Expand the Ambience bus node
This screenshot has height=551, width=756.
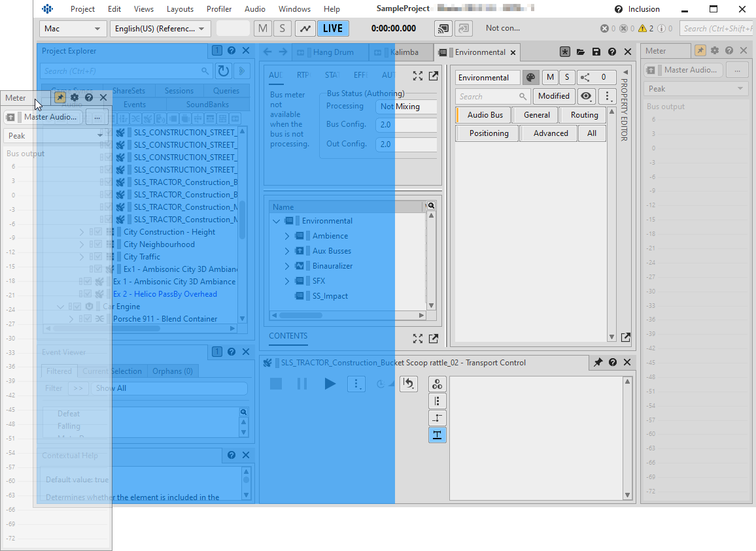tap(286, 236)
